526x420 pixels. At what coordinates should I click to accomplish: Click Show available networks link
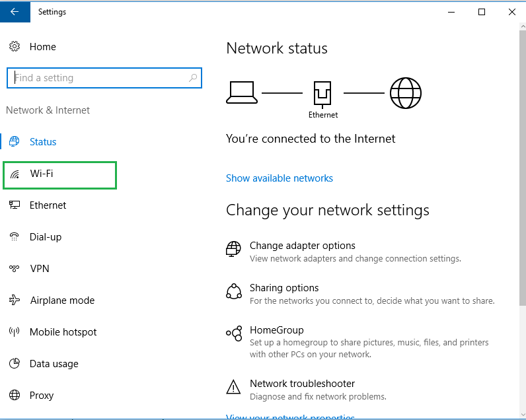280,178
